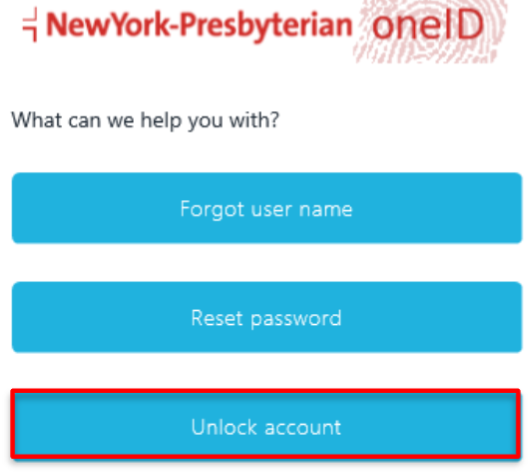The height and width of the screenshot is (475, 532).
Task: Choose Forgot user name to recover username
Action: pyautogui.click(x=267, y=208)
